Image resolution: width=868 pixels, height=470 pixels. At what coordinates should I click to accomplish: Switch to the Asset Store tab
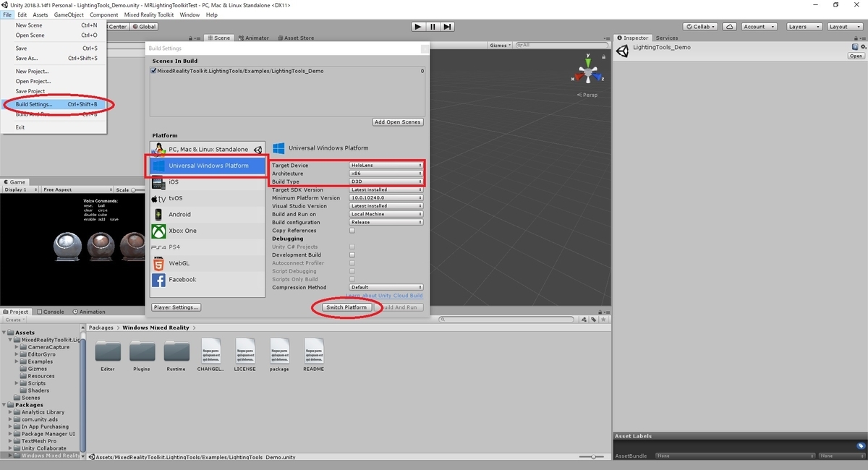pyautogui.click(x=295, y=38)
